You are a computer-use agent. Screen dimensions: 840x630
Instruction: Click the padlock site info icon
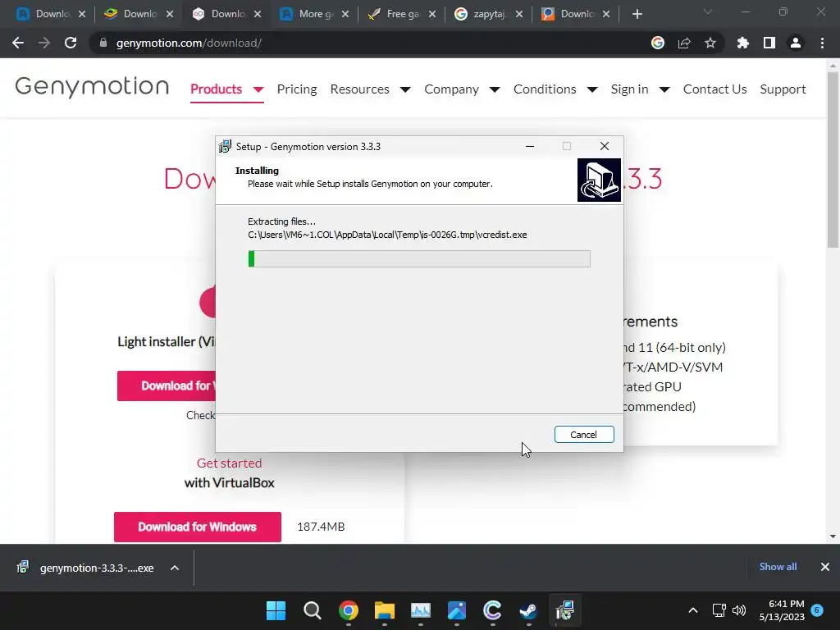click(x=103, y=43)
